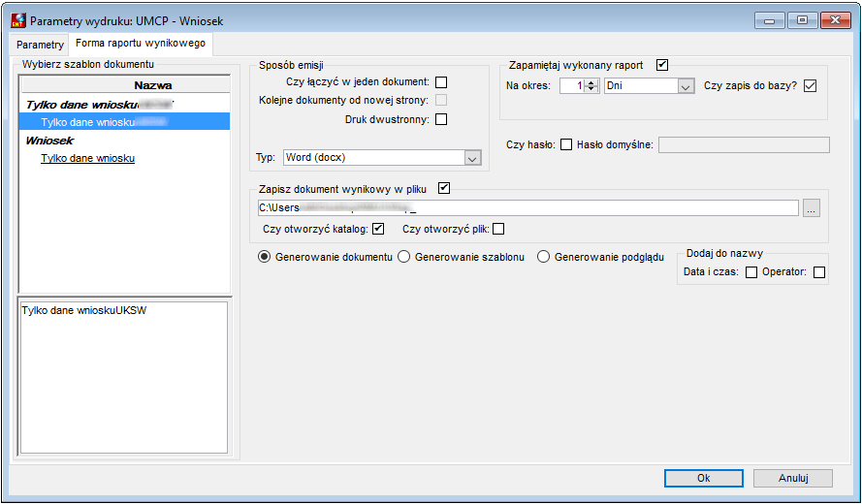862x504 pixels.
Task: Enable the Czy hasło checkbox
Action: click(x=565, y=144)
